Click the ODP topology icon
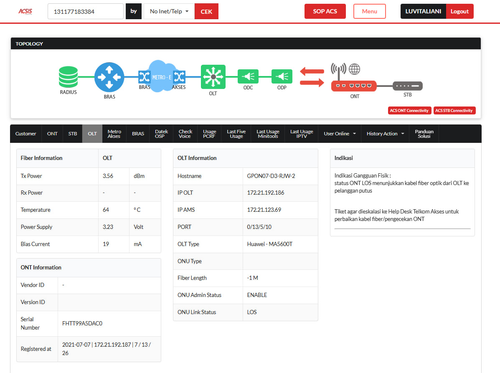The height and width of the screenshot is (373, 500). pos(282,77)
